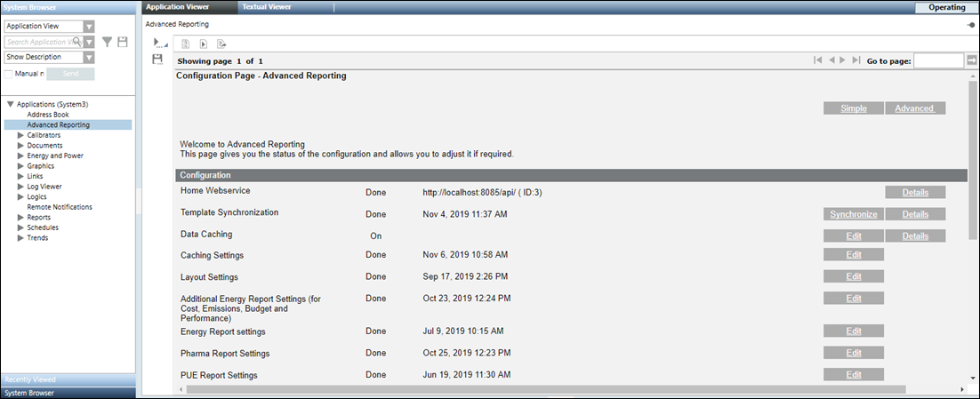The height and width of the screenshot is (399, 980).
Task: Click the Go to page input field
Action: [x=938, y=60]
